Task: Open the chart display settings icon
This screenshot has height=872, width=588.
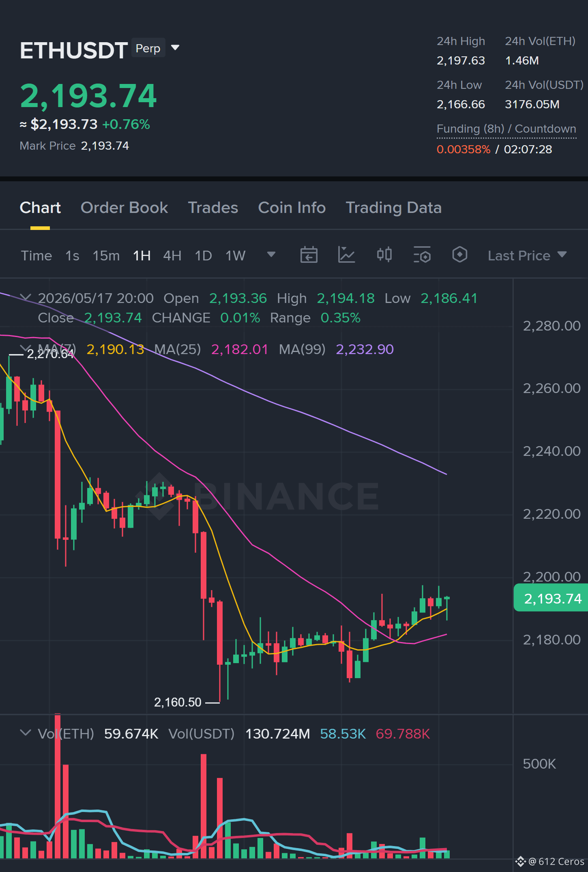Action: (x=422, y=255)
